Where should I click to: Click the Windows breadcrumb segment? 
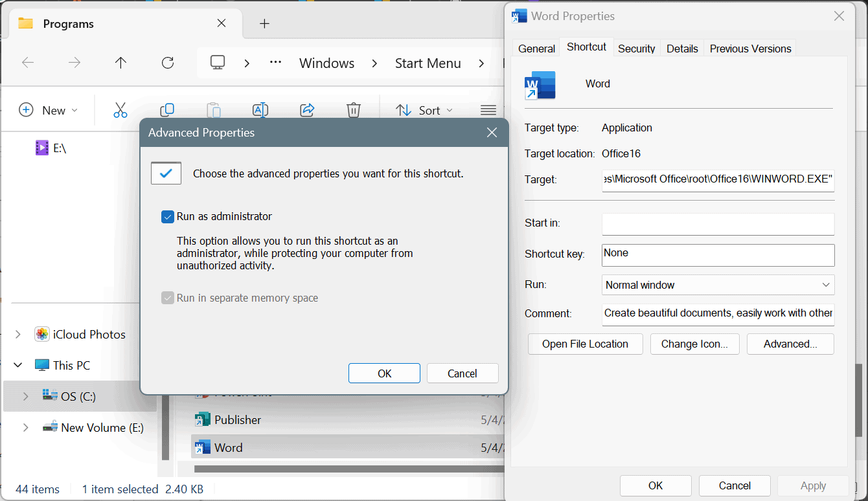click(x=326, y=63)
